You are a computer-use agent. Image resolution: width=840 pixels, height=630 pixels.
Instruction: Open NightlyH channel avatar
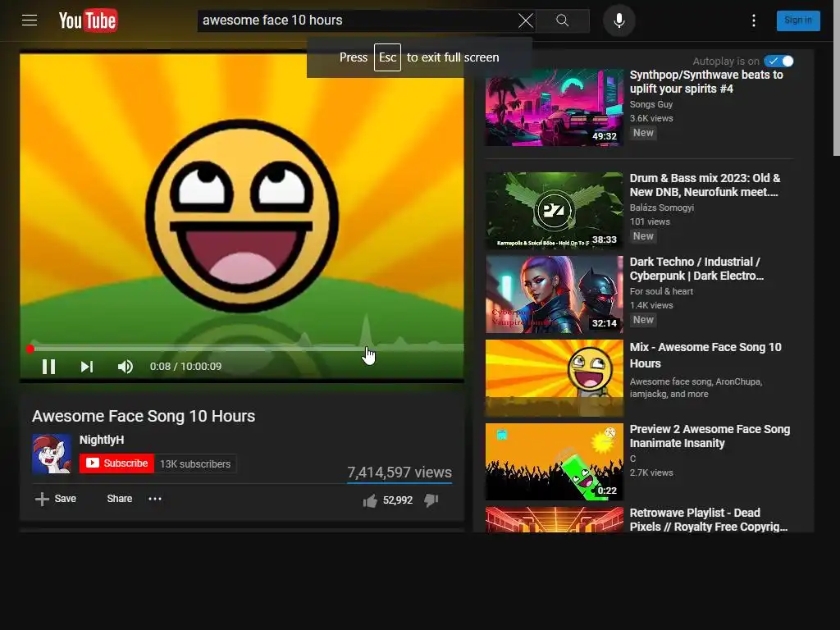pos(52,454)
